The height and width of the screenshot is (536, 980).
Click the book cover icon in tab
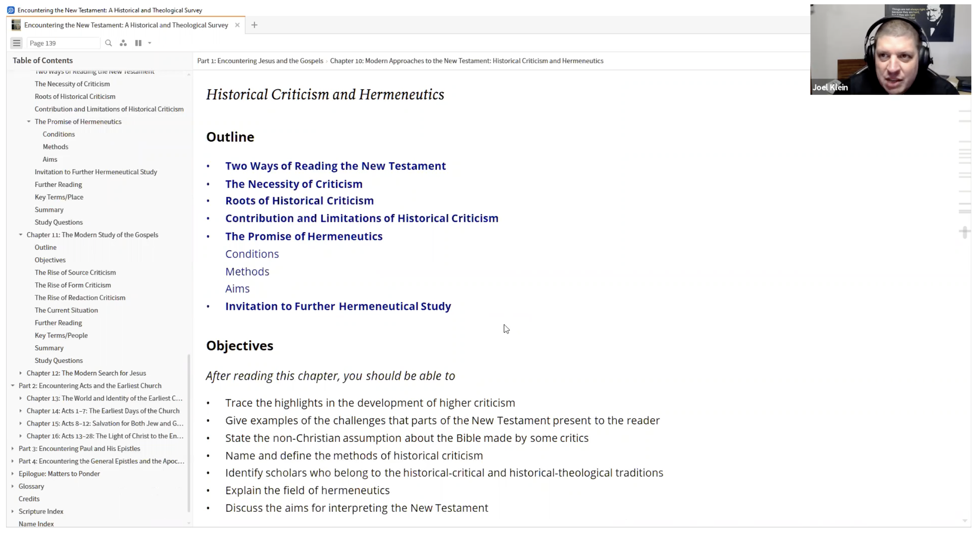(16, 25)
